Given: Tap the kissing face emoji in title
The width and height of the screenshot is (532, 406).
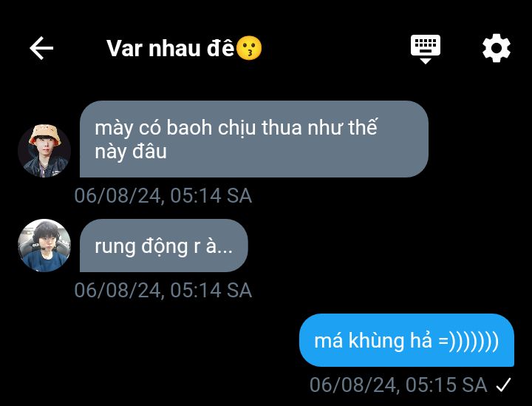Looking at the screenshot, I should click(249, 48).
